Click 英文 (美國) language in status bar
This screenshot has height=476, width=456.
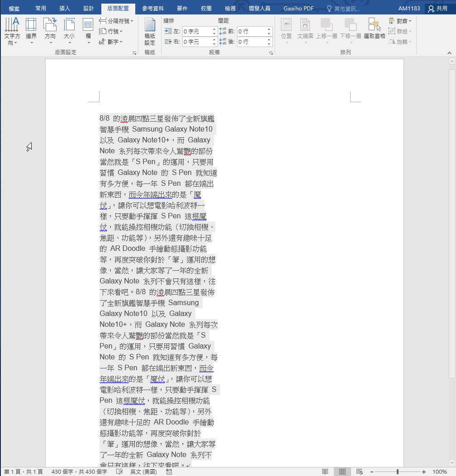pos(143,471)
